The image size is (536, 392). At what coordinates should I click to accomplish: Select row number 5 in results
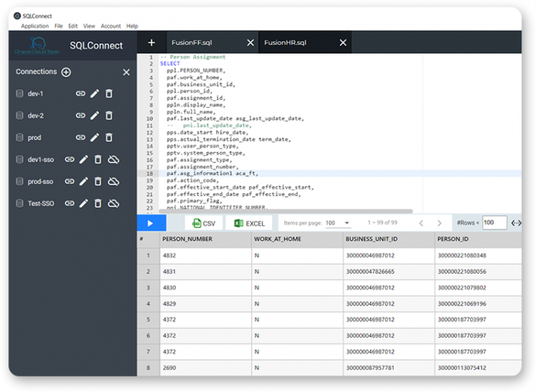[148, 319]
